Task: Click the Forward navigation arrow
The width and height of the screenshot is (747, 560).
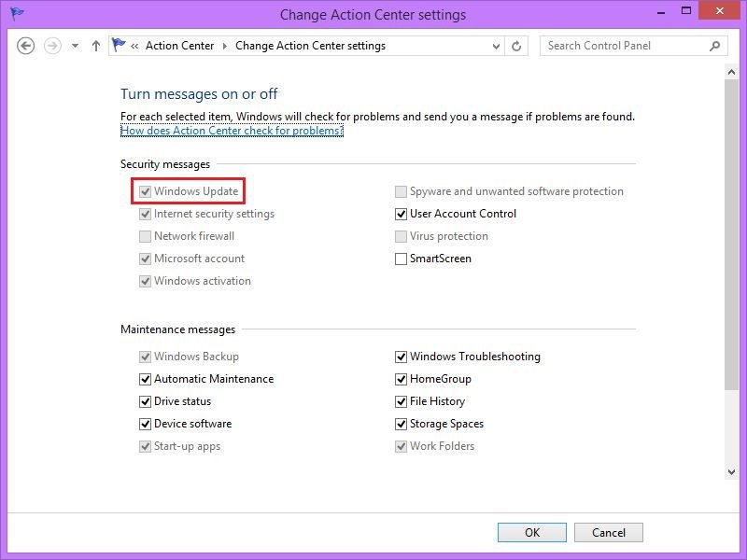Action: click(x=52, y=46)
